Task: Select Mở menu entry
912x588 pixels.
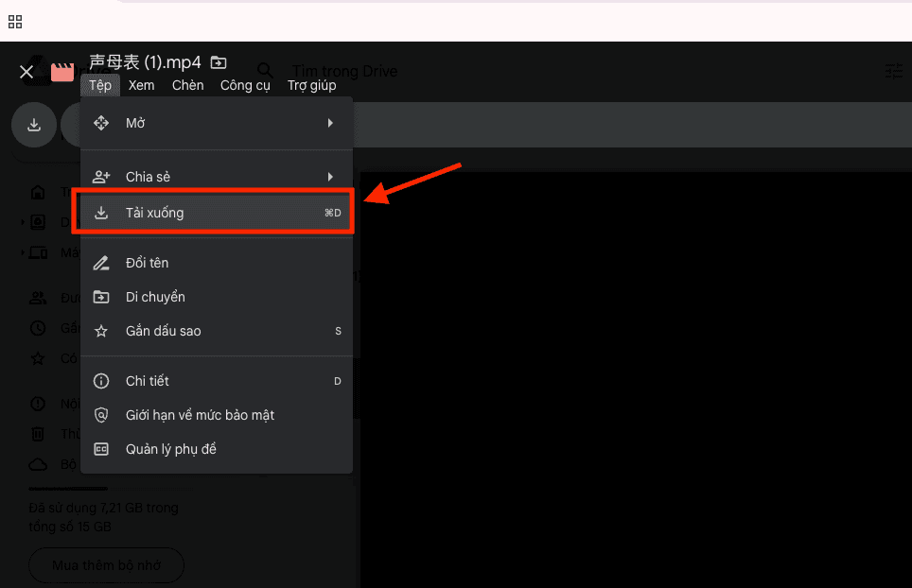Action: click(217, 123)
